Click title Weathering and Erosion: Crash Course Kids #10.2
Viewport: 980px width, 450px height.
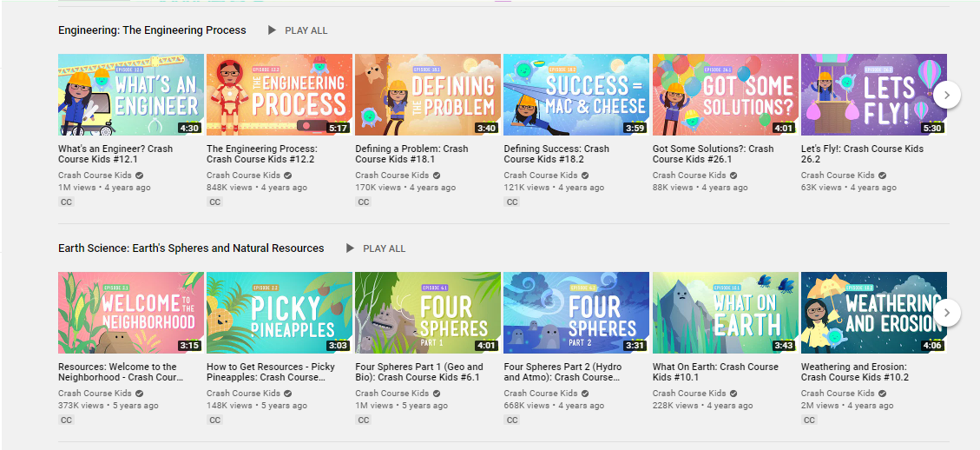(x=855, y=372)
